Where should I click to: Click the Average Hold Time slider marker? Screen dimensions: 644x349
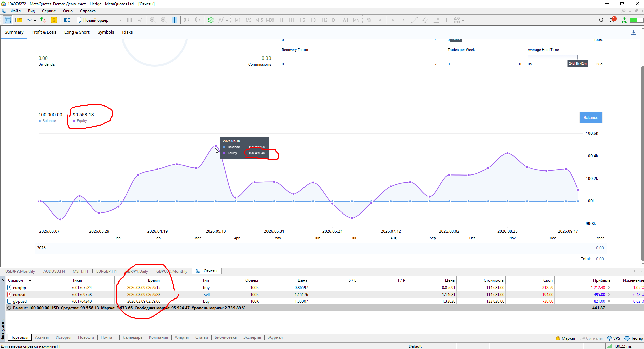coord(577,57)
